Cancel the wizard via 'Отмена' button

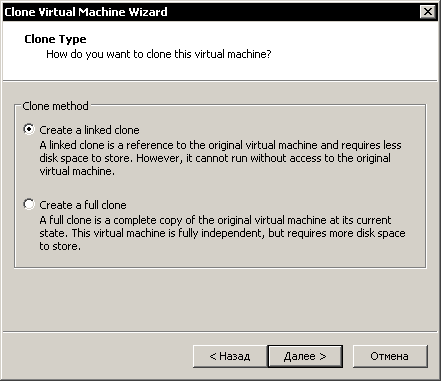pos(390,356)
